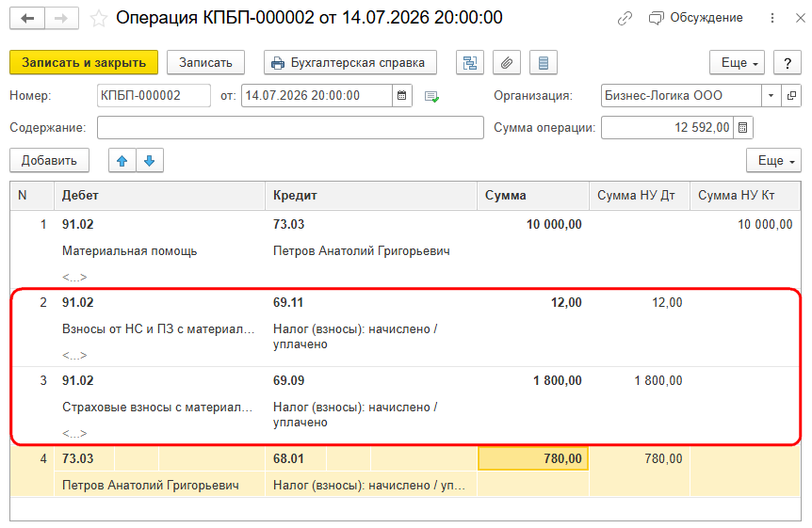Open the organization Бизнес-Логика ООО card icon
812x528 pixels.
(x=791, y=96)
